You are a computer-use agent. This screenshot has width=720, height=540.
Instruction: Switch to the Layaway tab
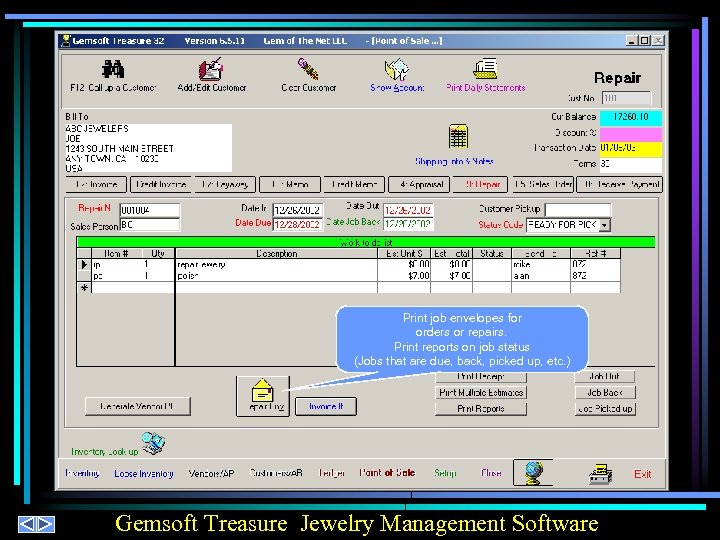[225, 185]
